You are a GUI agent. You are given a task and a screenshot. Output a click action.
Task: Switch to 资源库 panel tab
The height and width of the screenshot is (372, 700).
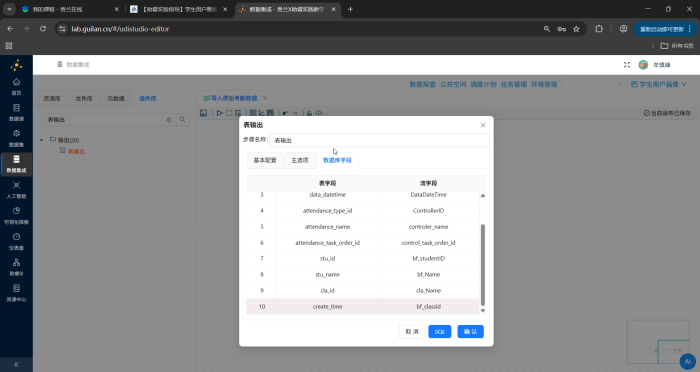click(52, 98)
